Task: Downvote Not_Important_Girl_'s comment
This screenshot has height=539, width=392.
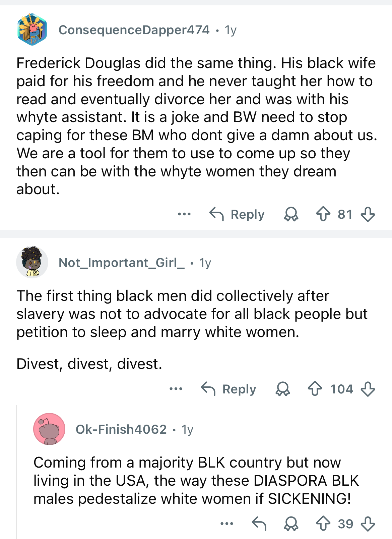Action: (368, 389)
